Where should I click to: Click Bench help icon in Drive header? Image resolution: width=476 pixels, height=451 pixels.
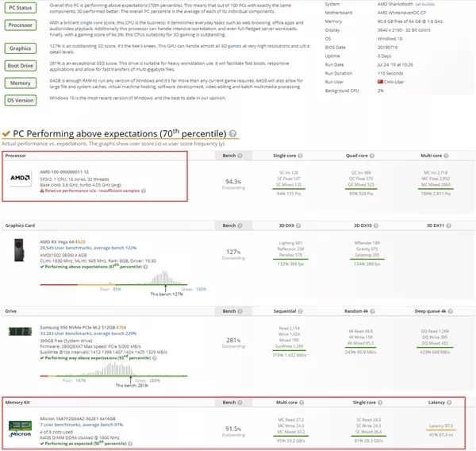(240, 311)
